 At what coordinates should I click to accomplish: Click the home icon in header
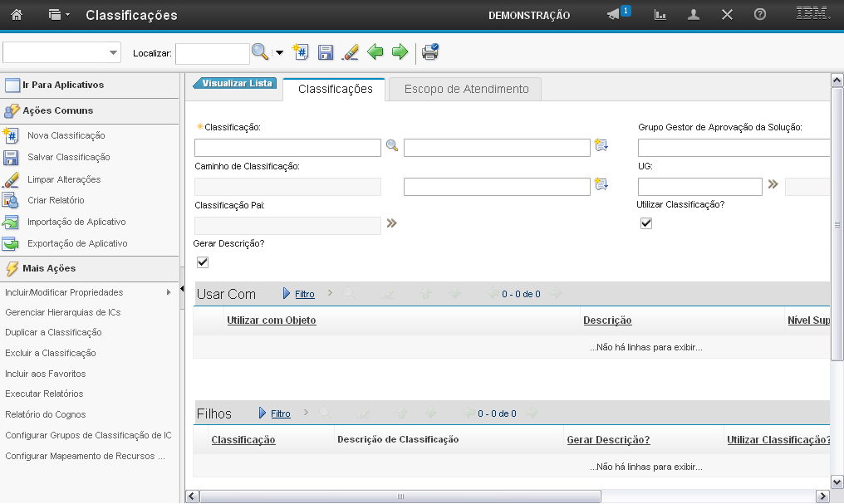16,15
